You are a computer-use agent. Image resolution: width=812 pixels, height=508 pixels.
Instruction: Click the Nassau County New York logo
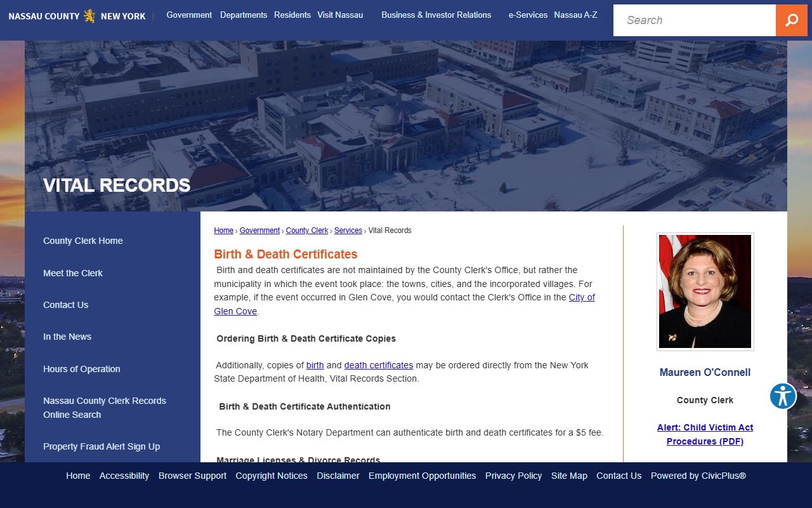[x=77, y=16]
